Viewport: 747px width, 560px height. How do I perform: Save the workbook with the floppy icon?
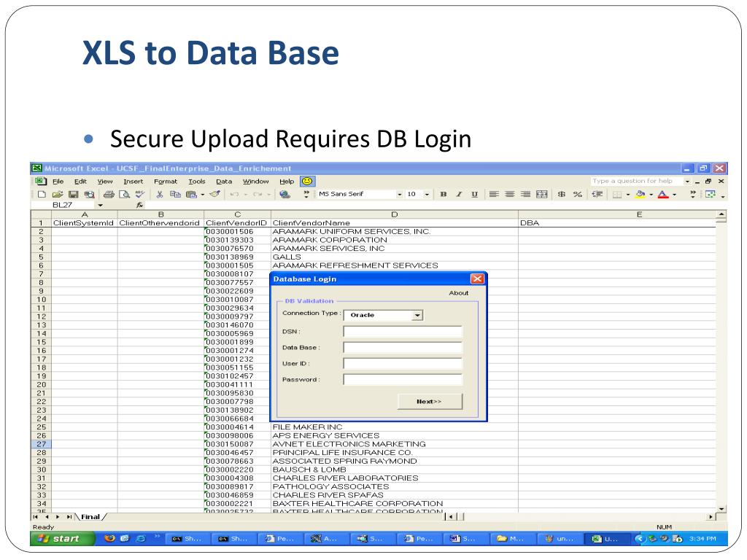[74, 194]
